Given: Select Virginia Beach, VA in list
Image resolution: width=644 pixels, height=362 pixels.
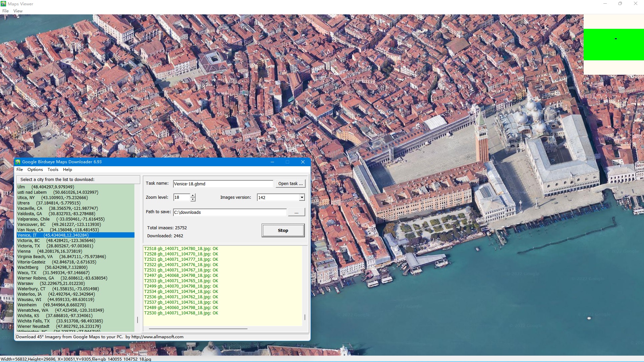Looking at the screenshot, I should point(75,257).
